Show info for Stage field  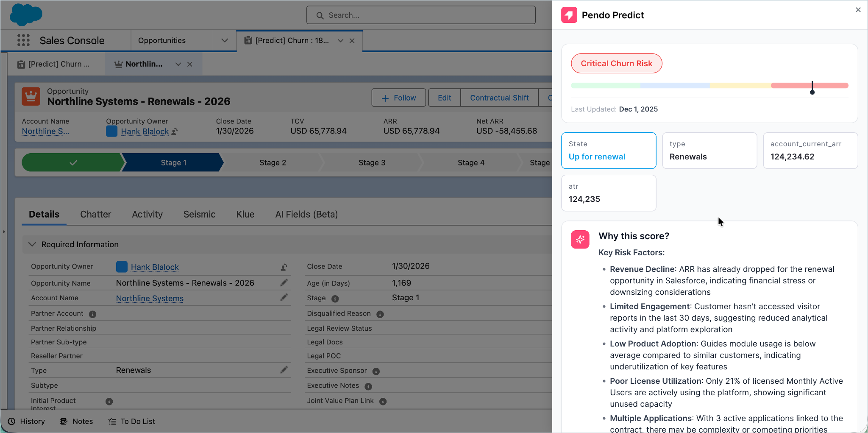[x=335, y=299]
